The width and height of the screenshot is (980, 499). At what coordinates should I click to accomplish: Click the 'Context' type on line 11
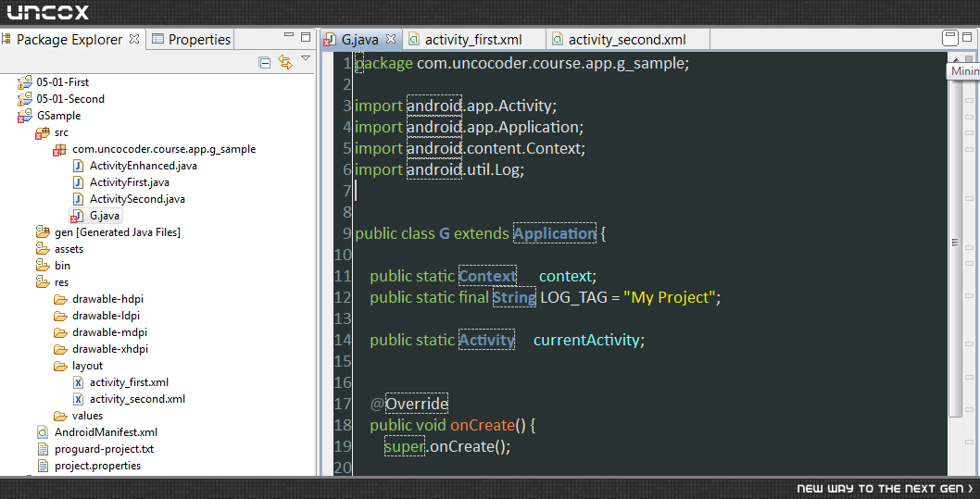coord(487,276)
